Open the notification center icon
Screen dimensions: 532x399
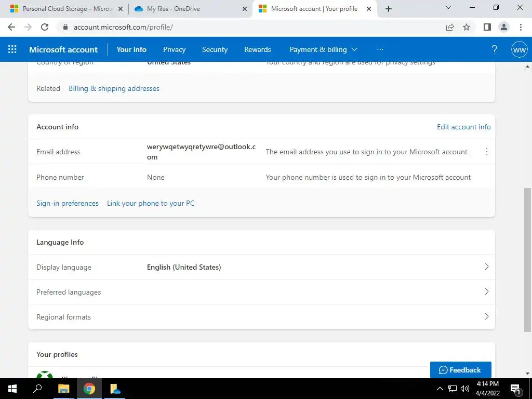(515, 389)
